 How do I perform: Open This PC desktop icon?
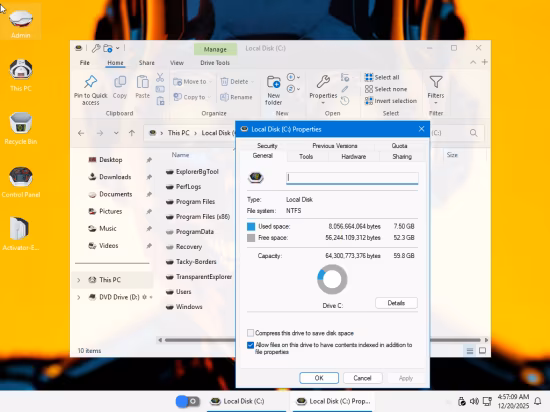[21, 75]
